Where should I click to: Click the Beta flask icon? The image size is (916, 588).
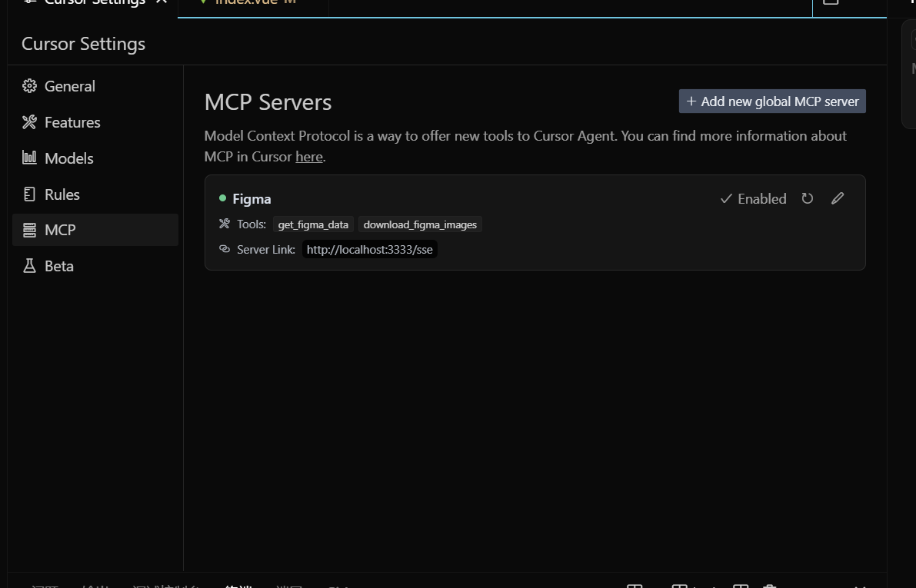(29, 266)
